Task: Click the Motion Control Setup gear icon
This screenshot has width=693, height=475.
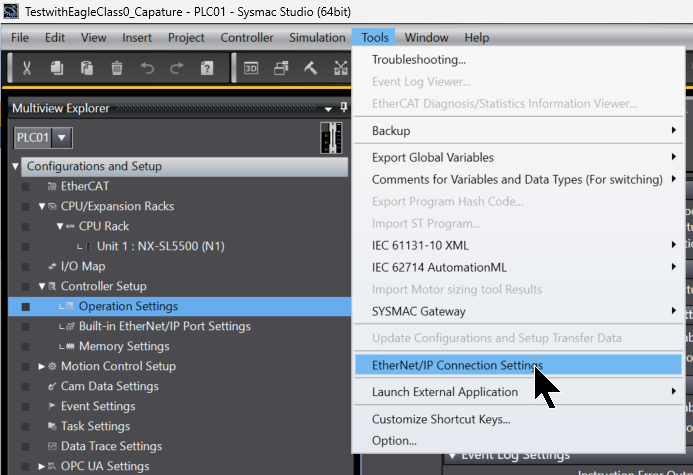Action: pos(52,366)
